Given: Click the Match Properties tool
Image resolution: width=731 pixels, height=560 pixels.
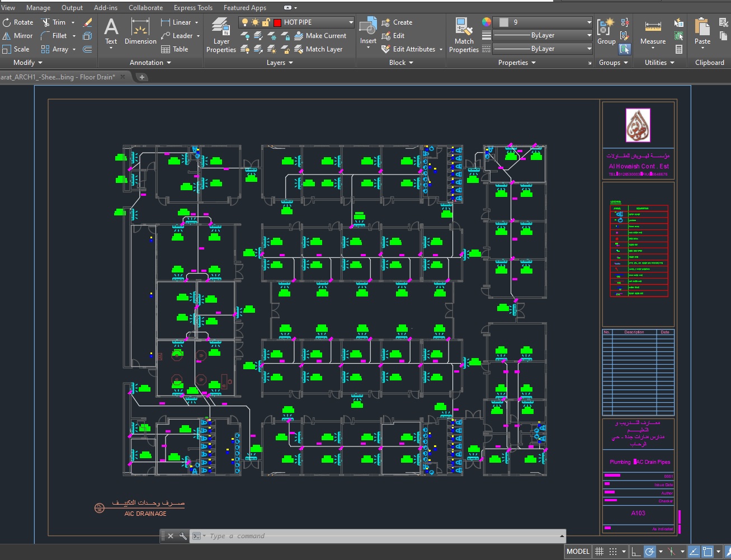Looking at the screenshot, I should [464, 35].
